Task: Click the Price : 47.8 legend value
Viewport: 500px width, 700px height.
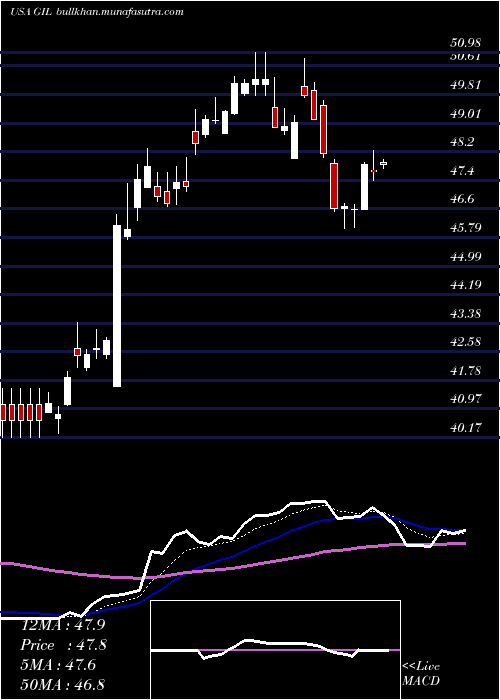Action: [x=63, y=645]
